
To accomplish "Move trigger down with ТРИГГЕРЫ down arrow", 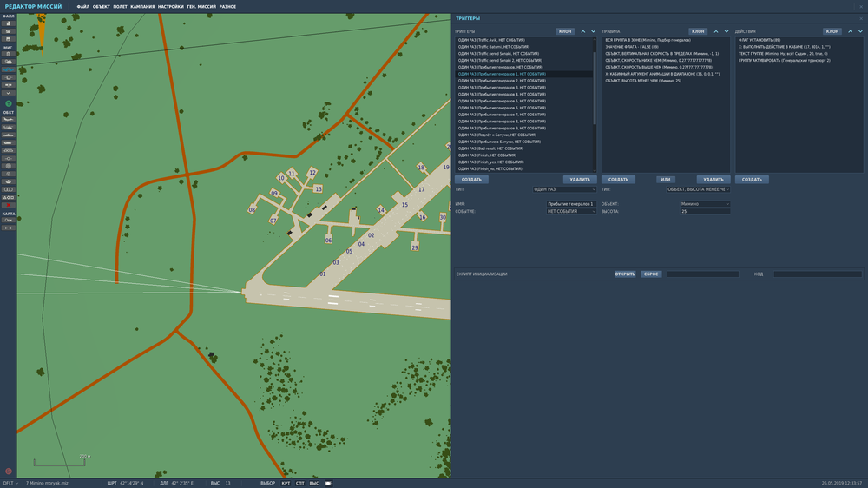I will [593, 31].
